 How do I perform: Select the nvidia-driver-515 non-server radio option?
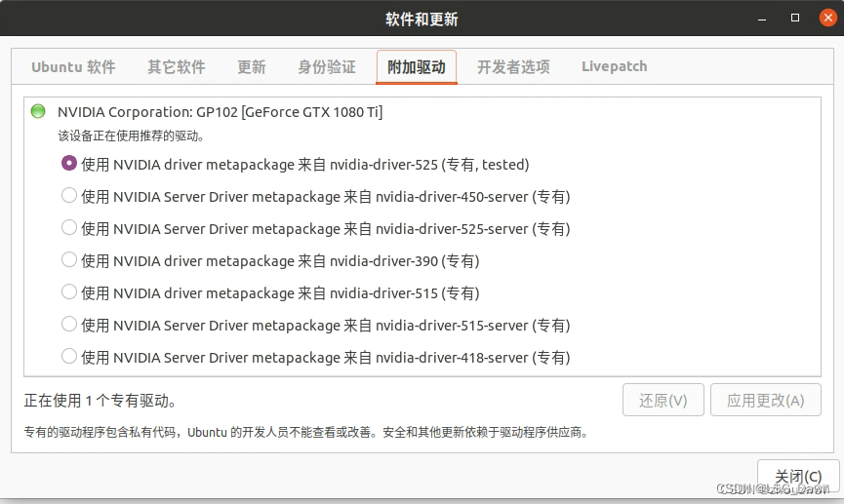(69, 292)
